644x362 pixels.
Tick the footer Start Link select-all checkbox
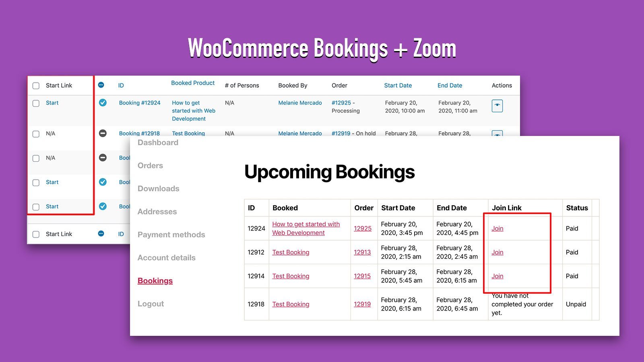pyautogui.click(x=36, y=234)
